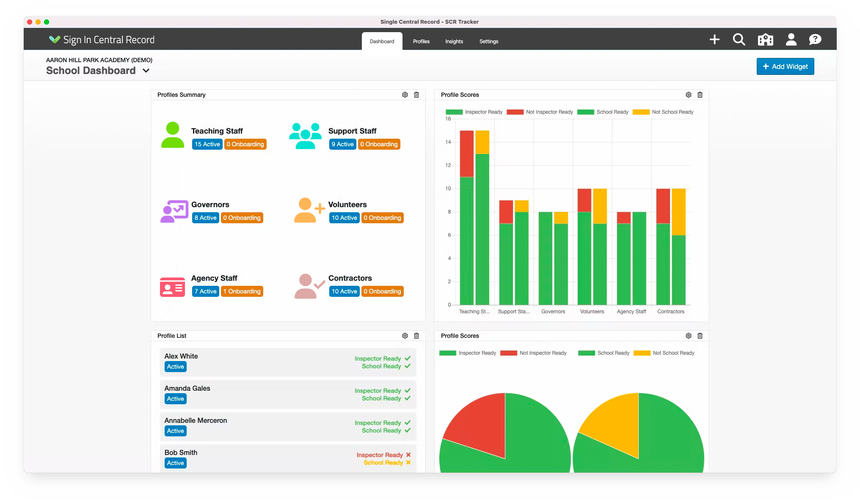Click Inspector Ready green legend swatch in pie chart
This screenshot has height=504, width=860.
(x=448, y=353)
